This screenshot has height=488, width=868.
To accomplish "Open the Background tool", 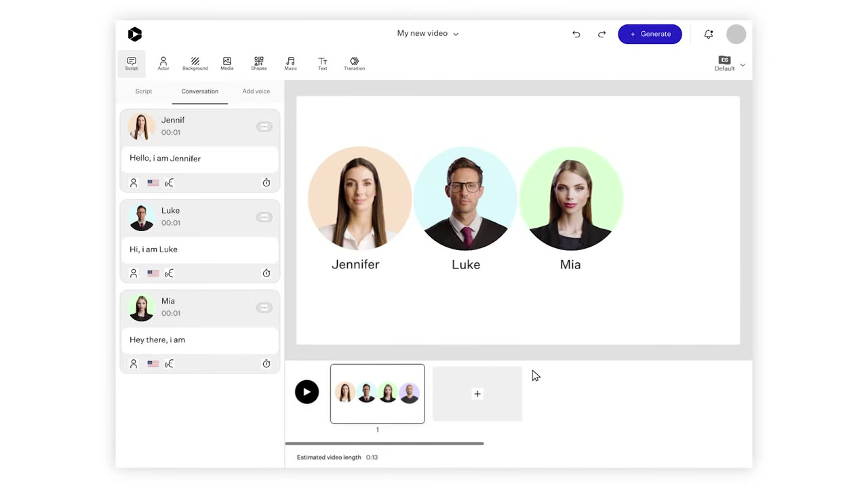I will pyautogui.click(x=195, y=64).
